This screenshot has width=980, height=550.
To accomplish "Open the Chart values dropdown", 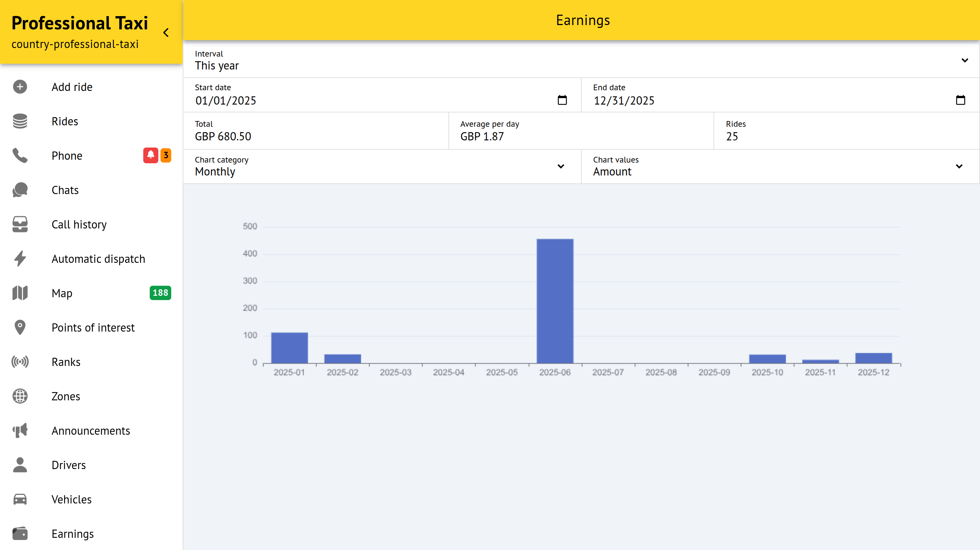I will (959, 166).
